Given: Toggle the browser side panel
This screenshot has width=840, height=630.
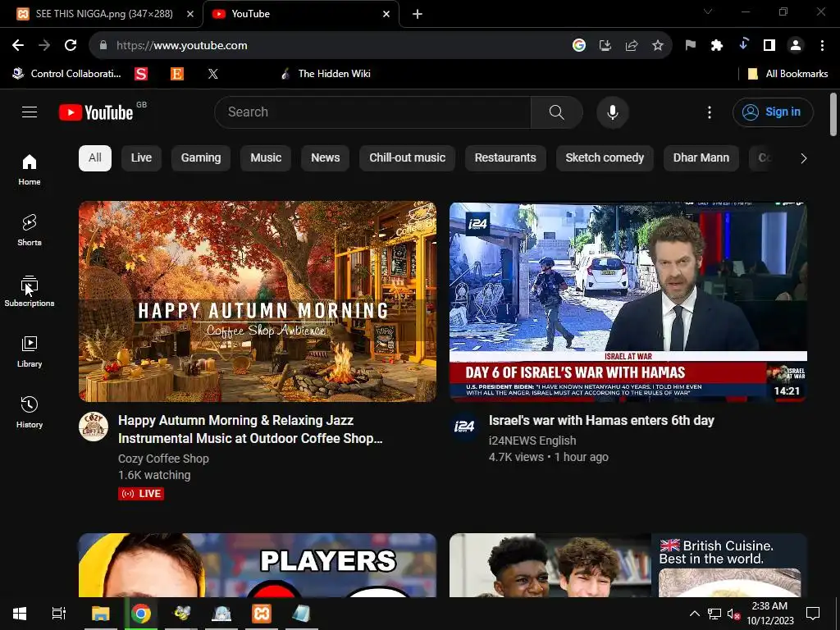Looking at the screenshot, I should (769, 46).
